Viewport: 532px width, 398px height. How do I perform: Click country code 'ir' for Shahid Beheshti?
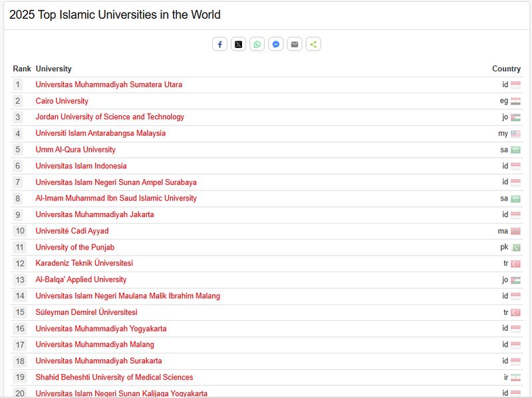506,377
